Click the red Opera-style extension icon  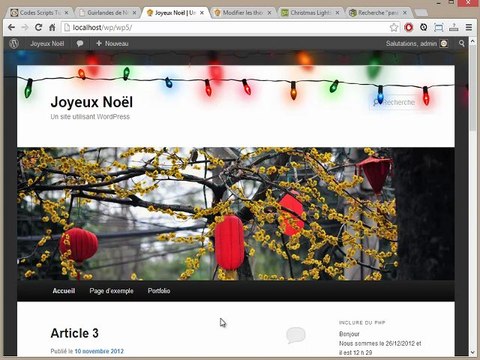click(409, 27)
